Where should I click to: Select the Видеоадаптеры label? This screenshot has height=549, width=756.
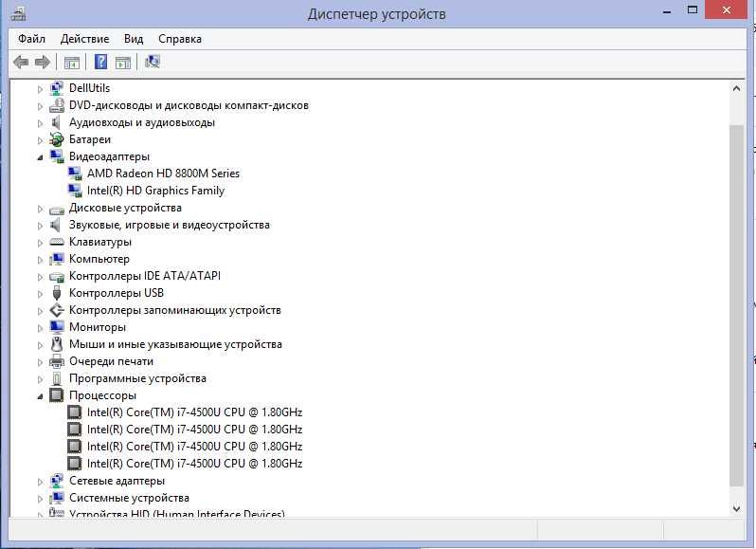coord(109,156)
